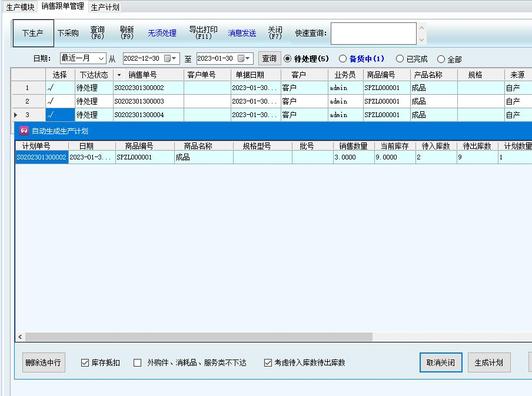Toggle 考虑待入库数待出库数 checkbox
This screenshot has width=532, height=396.
(268, 363)
